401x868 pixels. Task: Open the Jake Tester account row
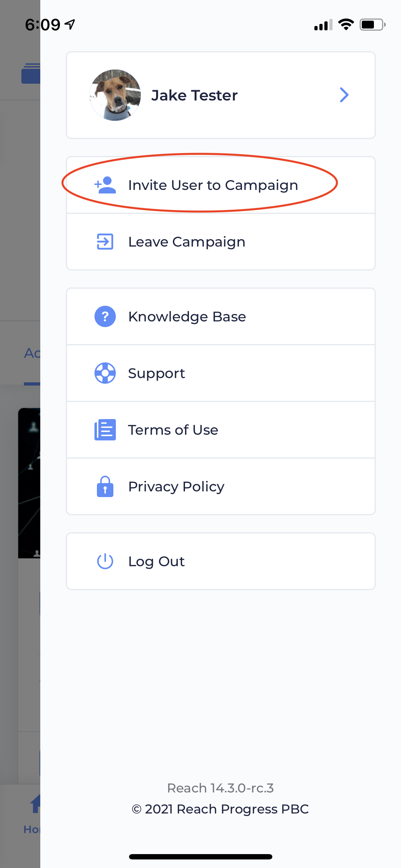pos(220,95)
